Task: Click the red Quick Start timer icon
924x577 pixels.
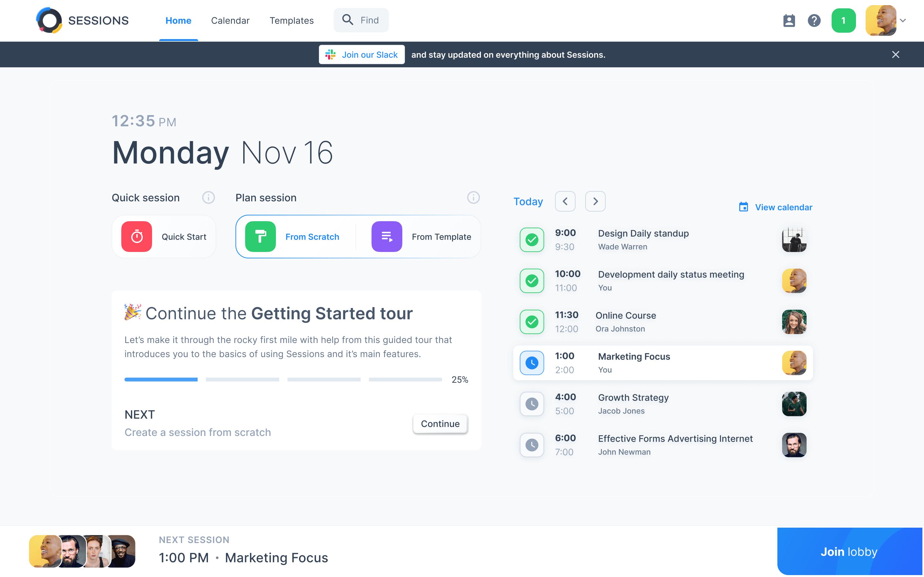Action: pyautogui.click(x=136, y=237)
